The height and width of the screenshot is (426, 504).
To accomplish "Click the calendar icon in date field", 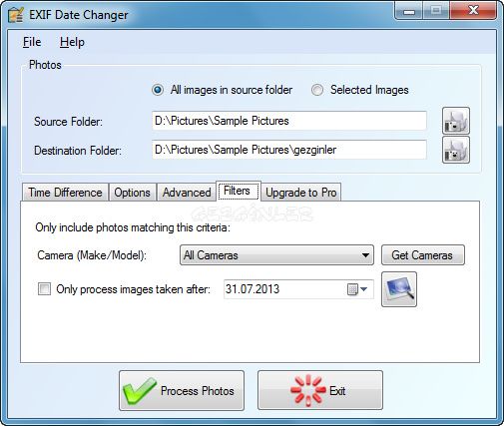I will coord(352,289).
